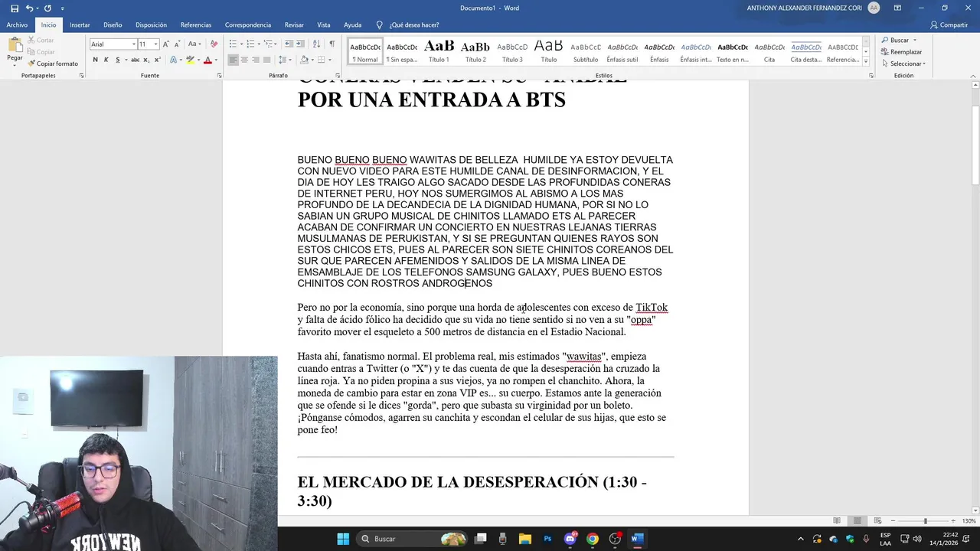Switch to the Correspondencia tab
This screenshot has width=980, height=551.
(x=248, y=25)
